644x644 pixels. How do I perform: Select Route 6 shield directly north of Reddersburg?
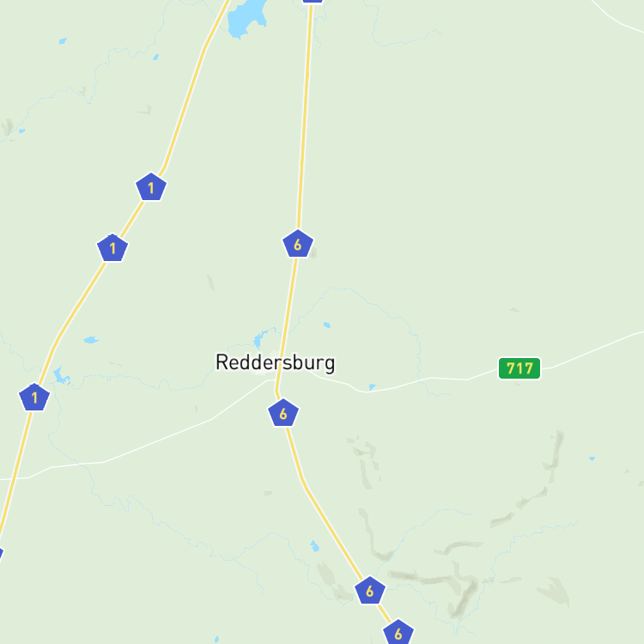click(298, 244)
